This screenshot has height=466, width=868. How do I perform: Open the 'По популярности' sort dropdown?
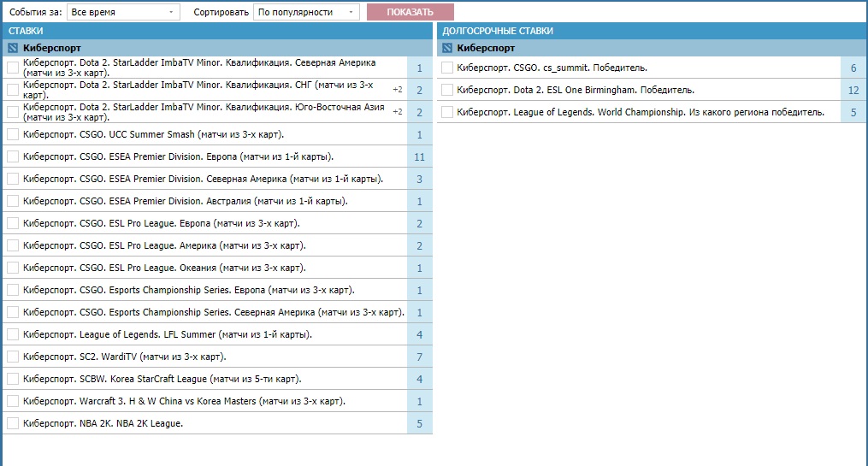[x=306, y=12]
